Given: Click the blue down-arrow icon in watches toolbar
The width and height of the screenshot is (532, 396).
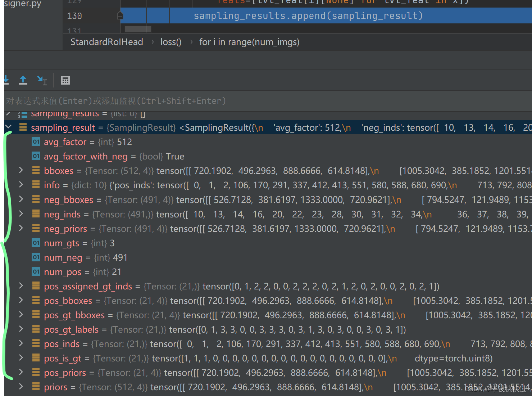Looking at the screenshot, I should click(x=6, y=80).
